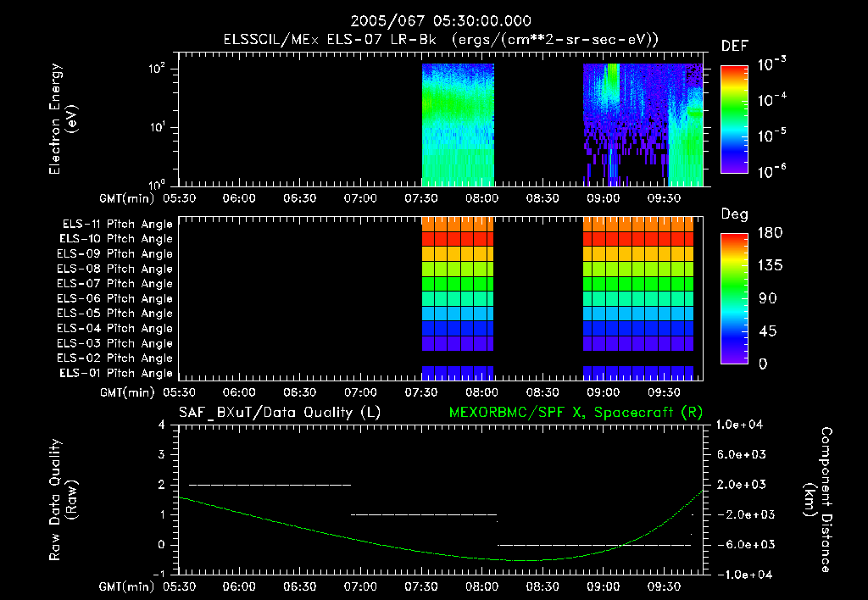This screenshot has width=868, height=600.
Task: Click the 10^-3 label on DEF colorbar
Action: [x=771, y=64]
